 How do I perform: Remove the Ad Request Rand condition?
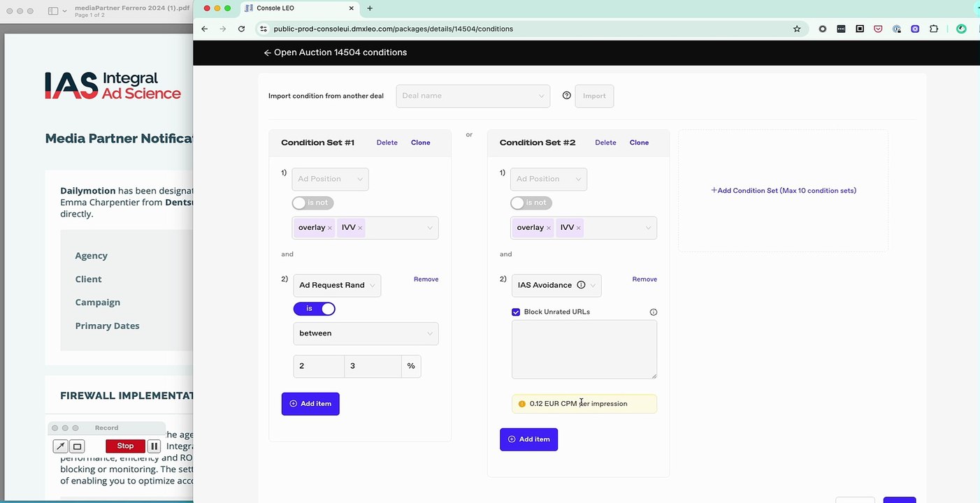[x=426, y=279]
